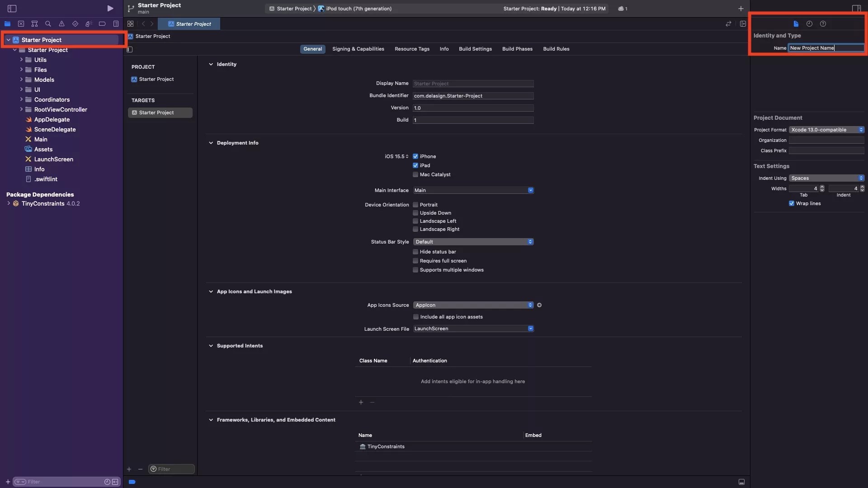
Task: Open Quick Help inspector question mark
Action: 823,24
